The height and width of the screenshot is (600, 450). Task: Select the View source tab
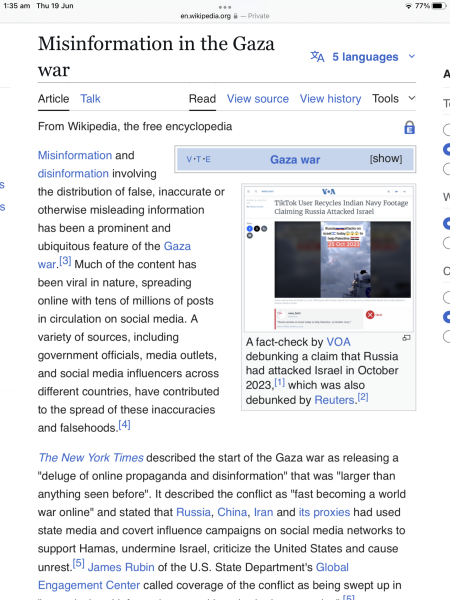point(258,99)
